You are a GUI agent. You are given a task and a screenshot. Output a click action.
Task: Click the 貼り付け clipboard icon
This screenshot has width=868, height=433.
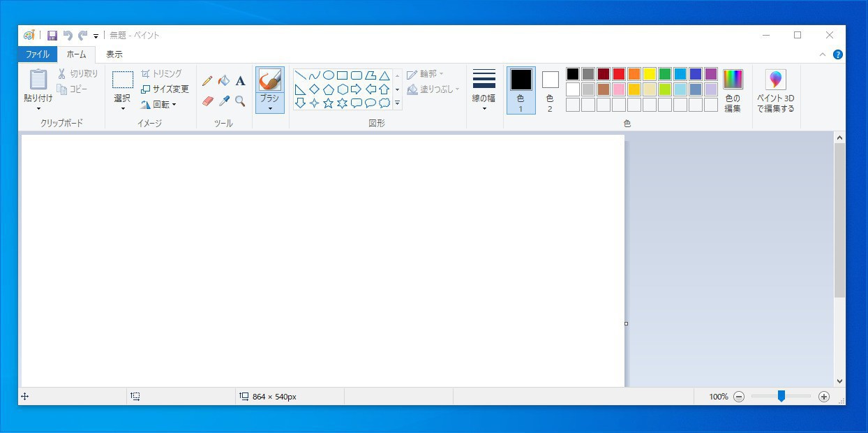[x=38, y=80]
